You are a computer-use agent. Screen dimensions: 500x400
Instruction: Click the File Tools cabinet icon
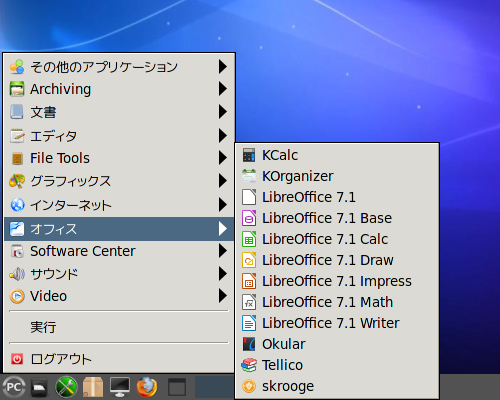pos(17,158)
